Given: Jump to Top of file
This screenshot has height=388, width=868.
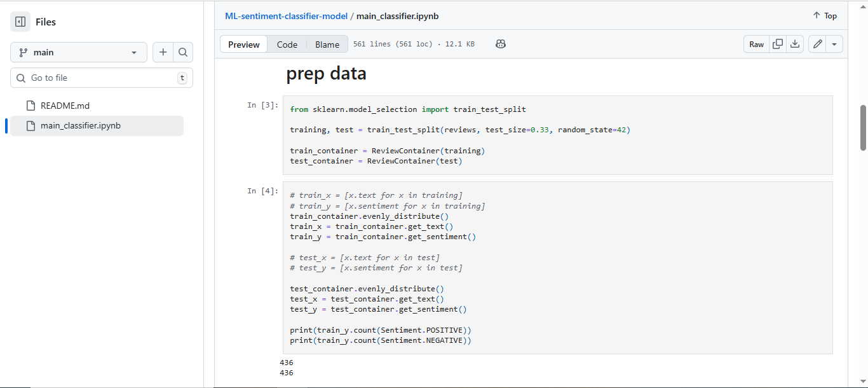Looking at the screenshot, I should (x=825, y=16).
